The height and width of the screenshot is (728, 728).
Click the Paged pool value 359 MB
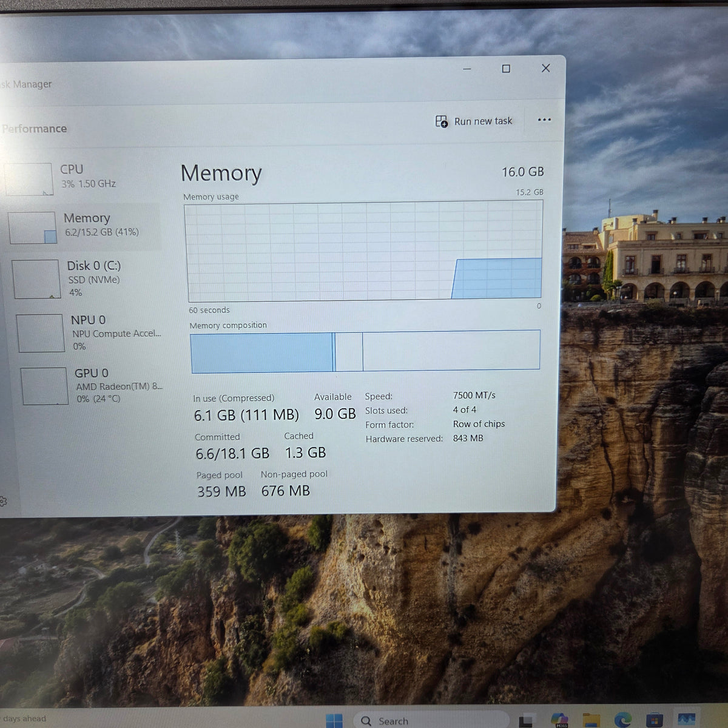coord(221,491)
